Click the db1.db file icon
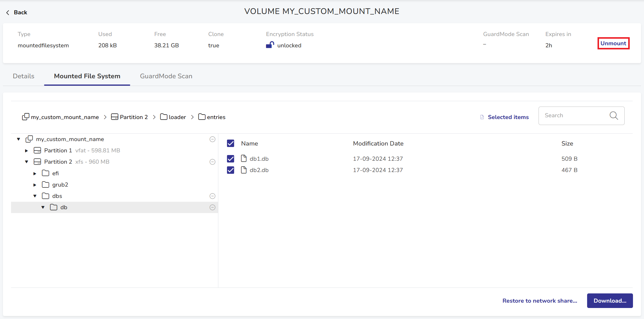 point(244,158)
